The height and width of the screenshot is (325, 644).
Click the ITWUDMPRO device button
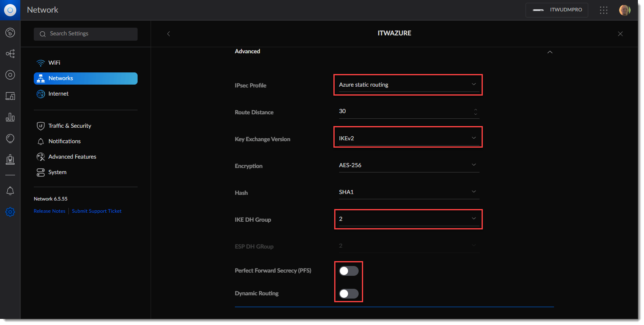tap(557, 10)
